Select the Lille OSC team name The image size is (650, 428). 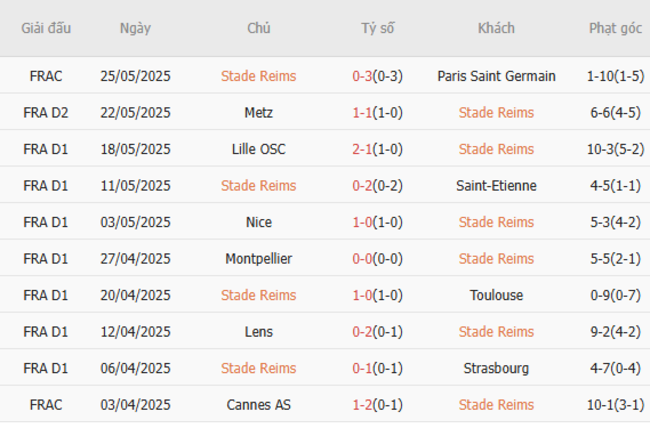click(x=258, y=149)
